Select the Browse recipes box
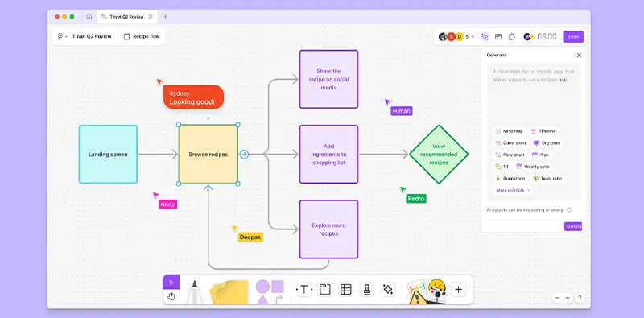This screenshot has width=644, height=318. [208, 155]
